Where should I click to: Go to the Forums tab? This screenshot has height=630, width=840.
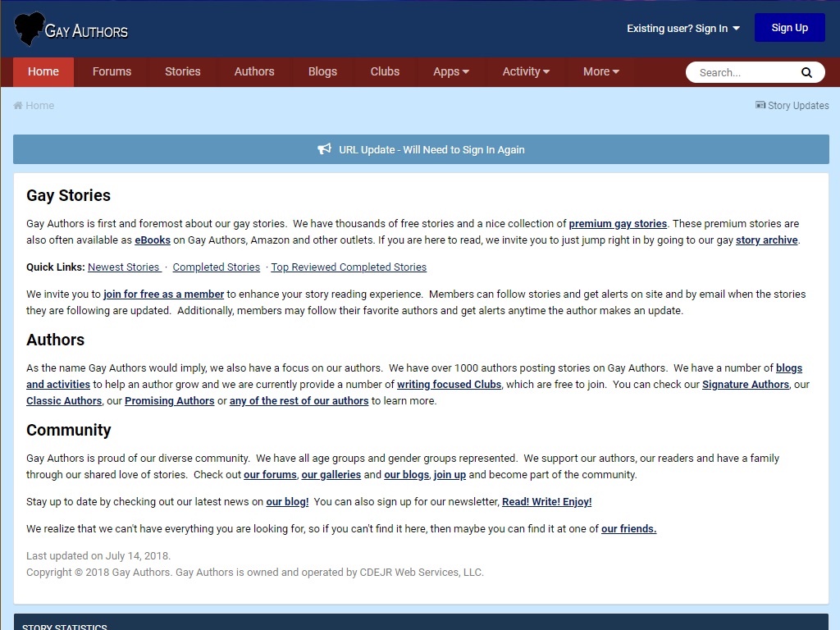click(x=112, y=72)
